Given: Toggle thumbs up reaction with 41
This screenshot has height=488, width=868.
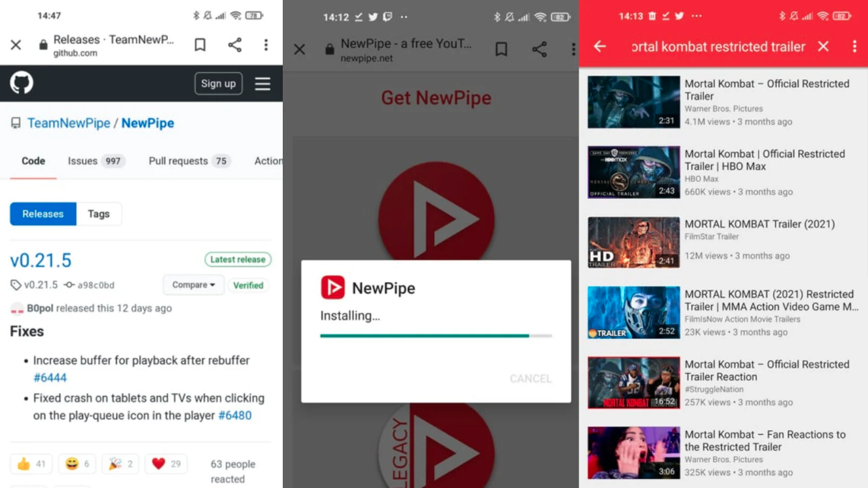Looking at the screenshot, I should tap(31, 464).
